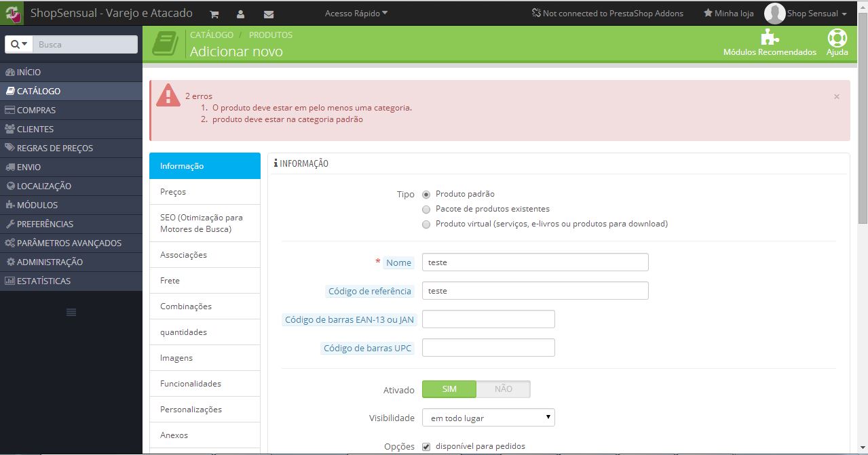This screenshot has height=455, width=868.
Task: Open ADMINISTRAÇÃO in the sidebar
Action: tap(71, 262)
